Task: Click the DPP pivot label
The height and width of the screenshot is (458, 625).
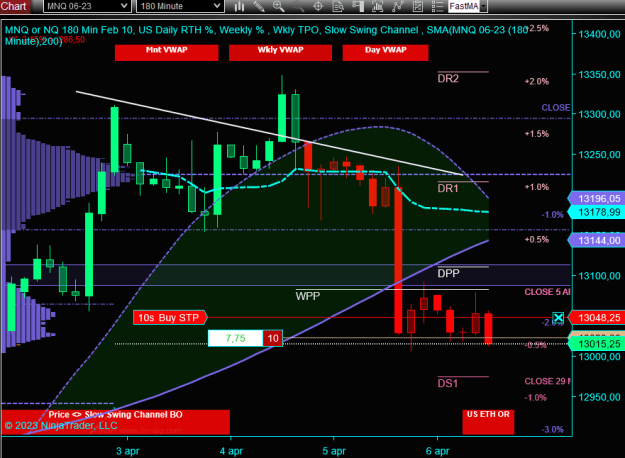Action: (x=448, y=273)
